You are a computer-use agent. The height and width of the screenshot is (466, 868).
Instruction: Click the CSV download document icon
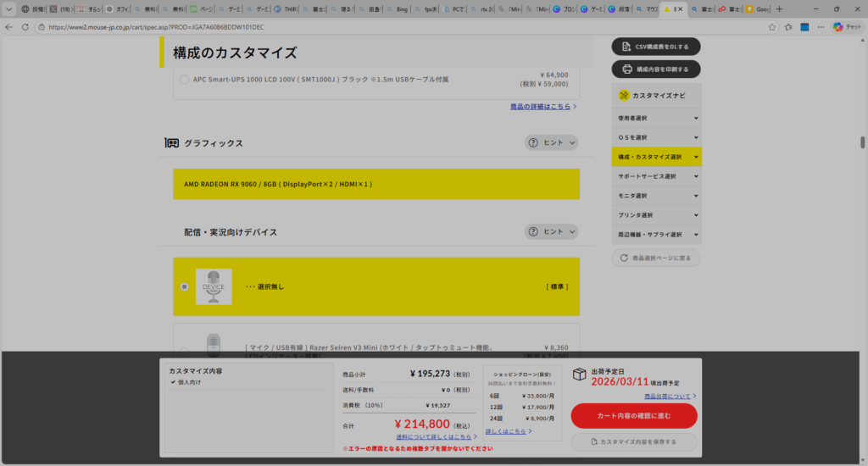pyautogui.click(x=627, y=46)
